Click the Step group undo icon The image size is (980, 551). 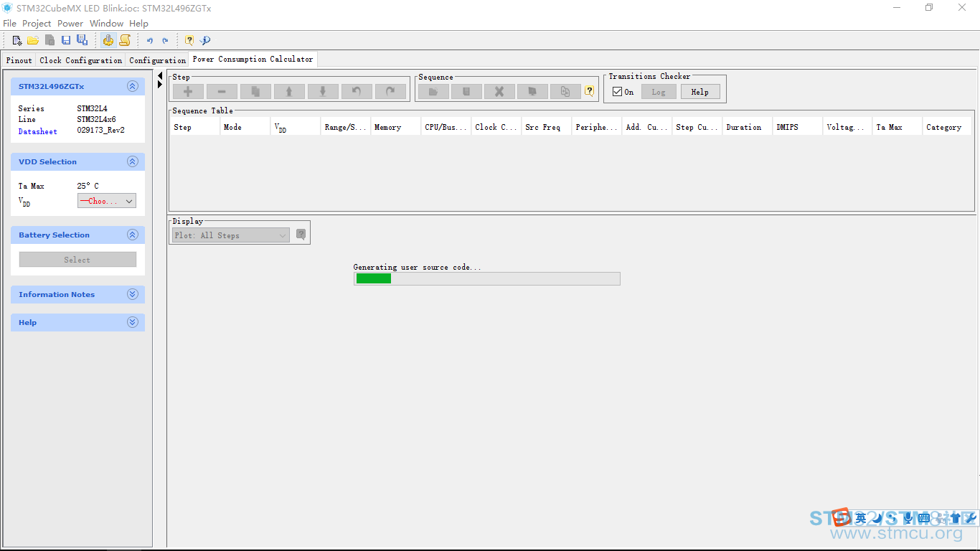tap(357, 92)
